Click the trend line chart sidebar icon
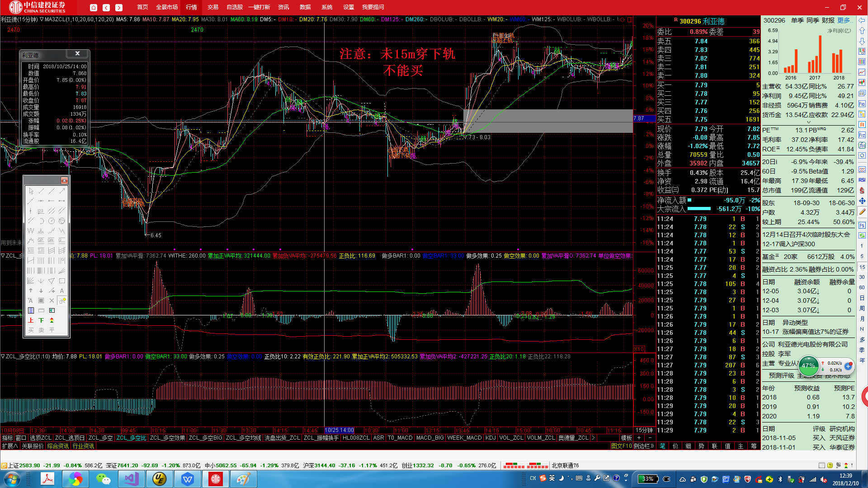This screenshot has width=868, height=488. (x=862, y=72)
